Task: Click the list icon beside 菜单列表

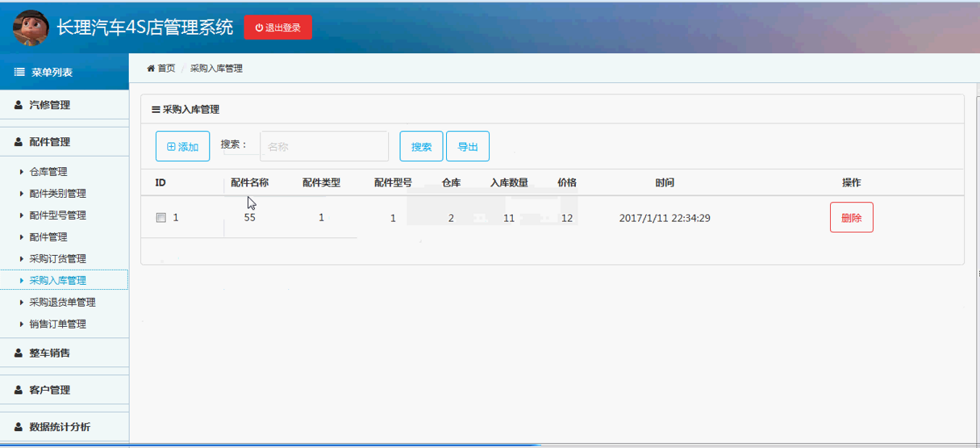Action: click(19, 73)
